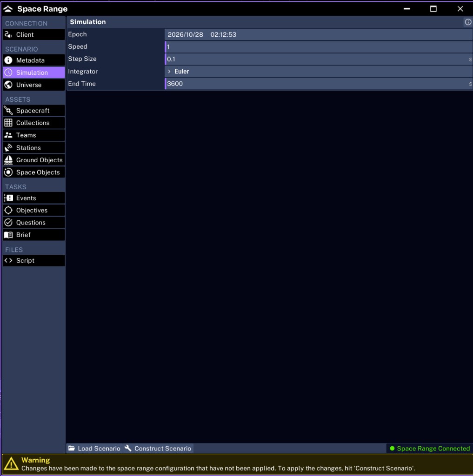Click the Speed slider field
The height and width of the screenshot is (476, 473).
(x=319, y=47)
